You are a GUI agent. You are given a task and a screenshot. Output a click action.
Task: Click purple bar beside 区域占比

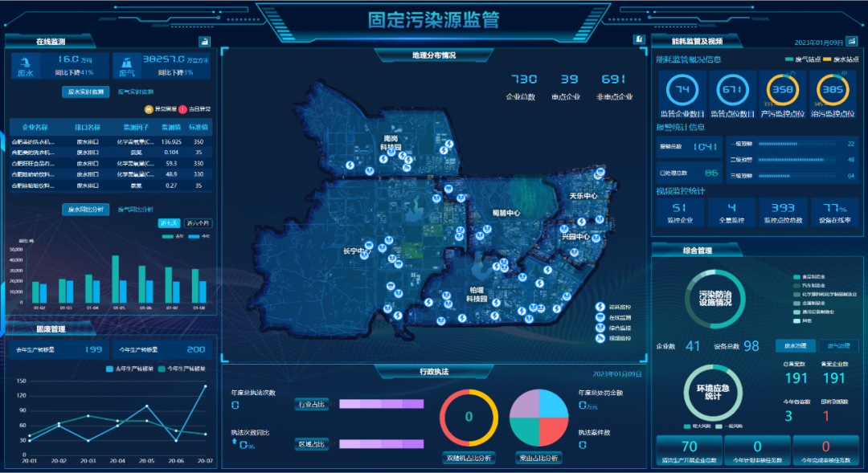coord(382,443)
